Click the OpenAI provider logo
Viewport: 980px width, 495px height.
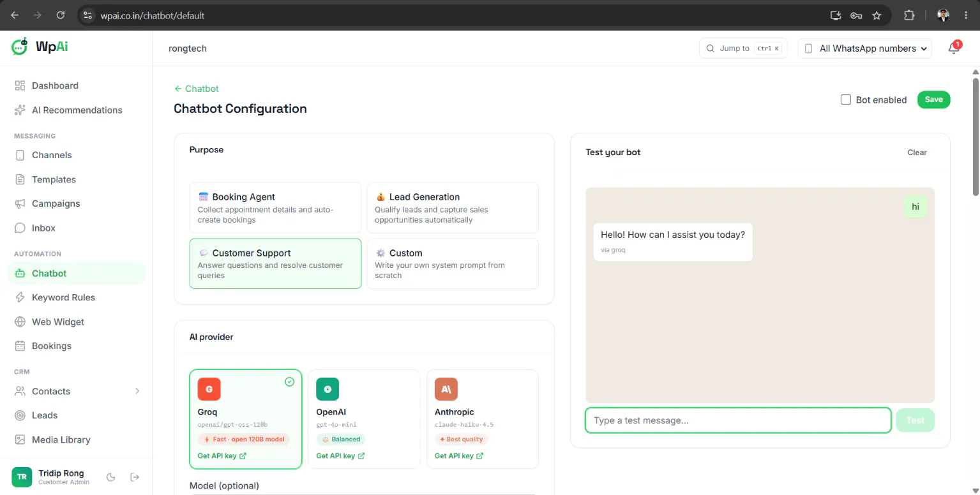coord(328,389)
